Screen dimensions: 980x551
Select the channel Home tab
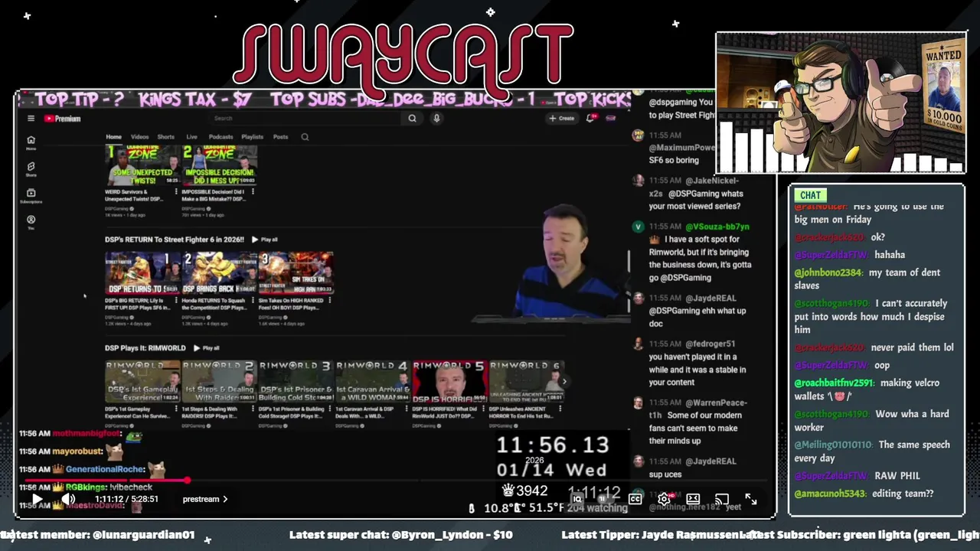pos(113,137)
